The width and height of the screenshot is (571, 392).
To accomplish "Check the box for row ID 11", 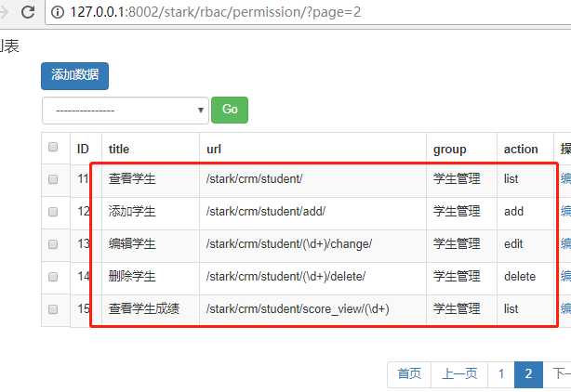I will pos(53,179).
